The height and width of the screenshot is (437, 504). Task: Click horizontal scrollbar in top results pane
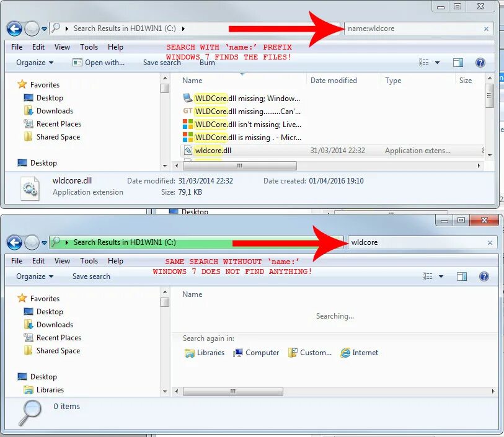(x=240, y=166)
